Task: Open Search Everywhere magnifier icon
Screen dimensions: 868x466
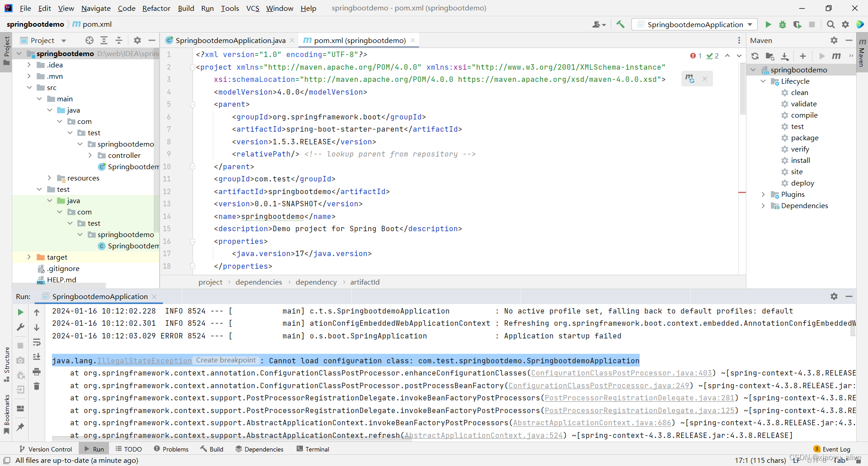Action: tap(830, 24)
